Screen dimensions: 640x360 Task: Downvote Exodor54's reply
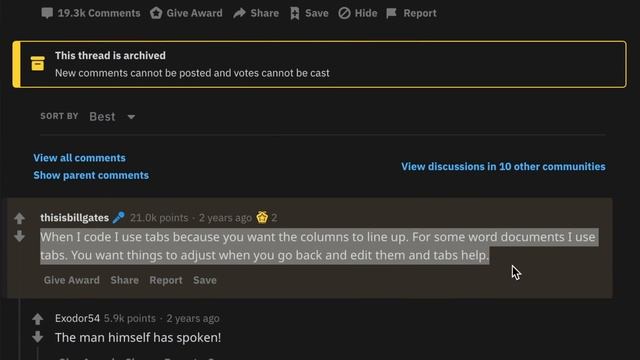[38, 337]
